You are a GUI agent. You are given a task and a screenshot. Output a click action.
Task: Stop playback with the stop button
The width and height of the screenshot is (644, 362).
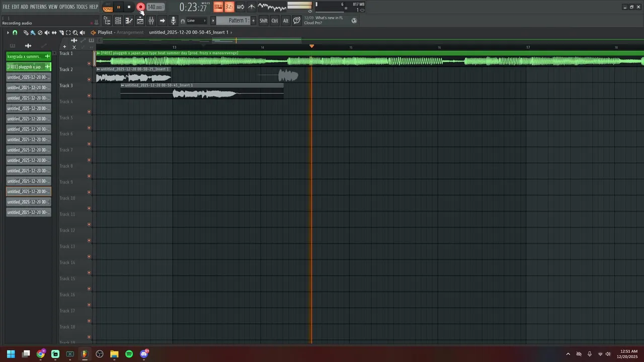129,7
